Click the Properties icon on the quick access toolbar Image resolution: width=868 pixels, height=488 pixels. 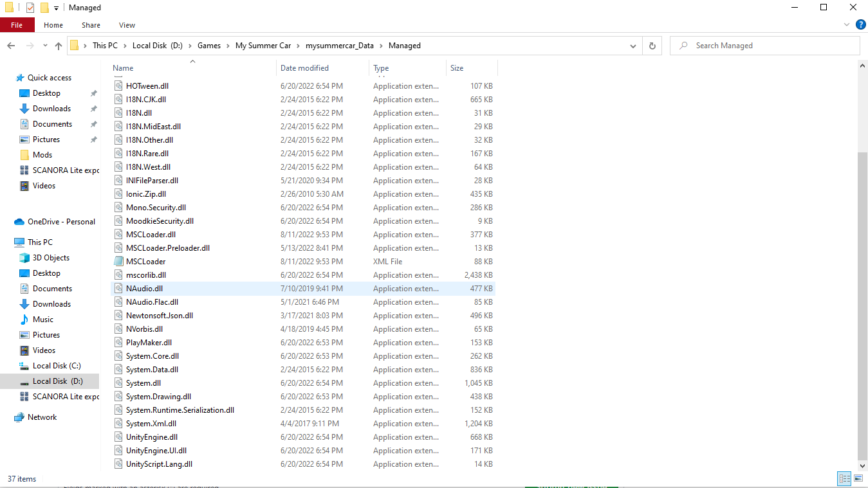30,7
